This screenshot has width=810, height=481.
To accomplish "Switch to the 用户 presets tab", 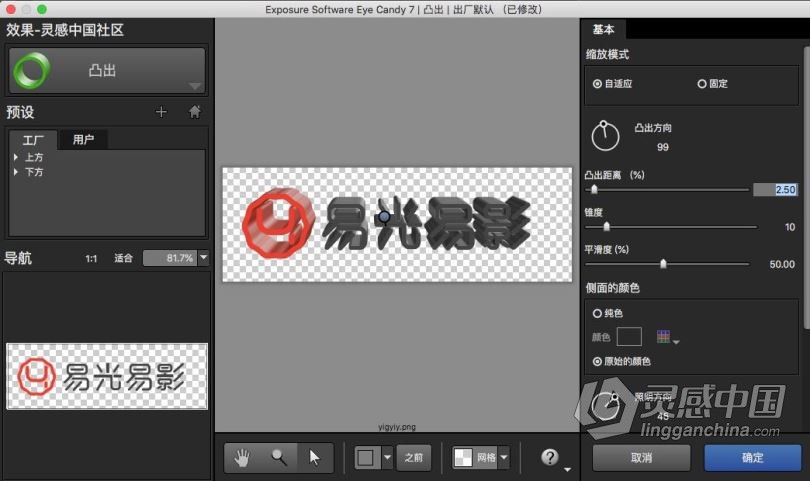I will click(83, 139).
